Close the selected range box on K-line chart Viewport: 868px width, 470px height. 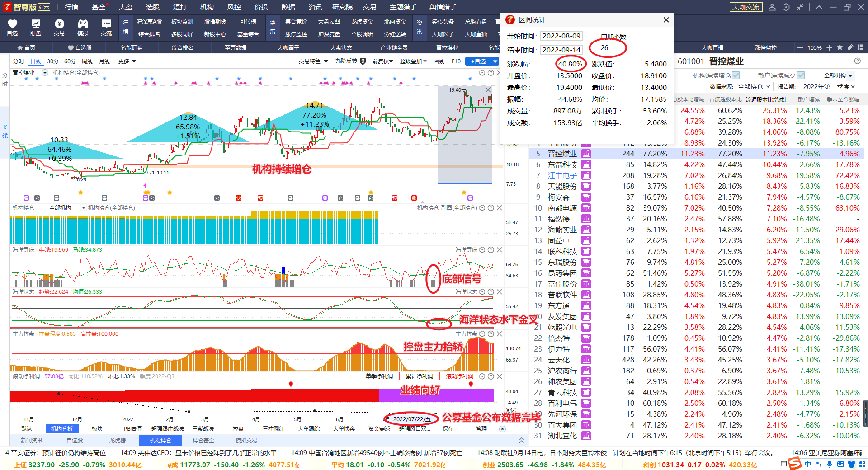pyautogui.click(x=488, y=90)
